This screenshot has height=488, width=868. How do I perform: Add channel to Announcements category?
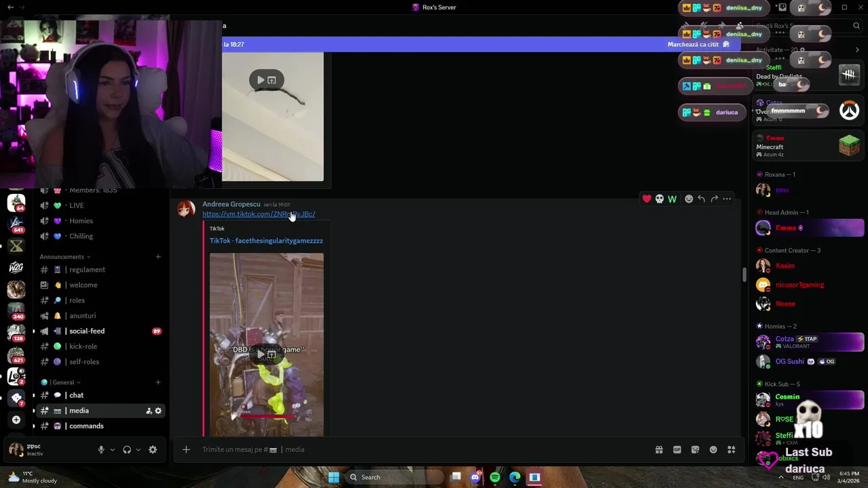158,257
